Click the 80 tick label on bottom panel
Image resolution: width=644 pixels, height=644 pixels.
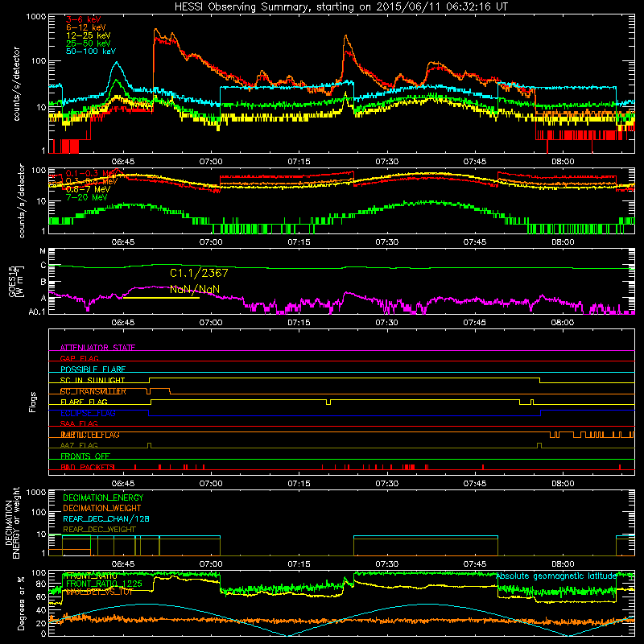click(x=41, y=584)
